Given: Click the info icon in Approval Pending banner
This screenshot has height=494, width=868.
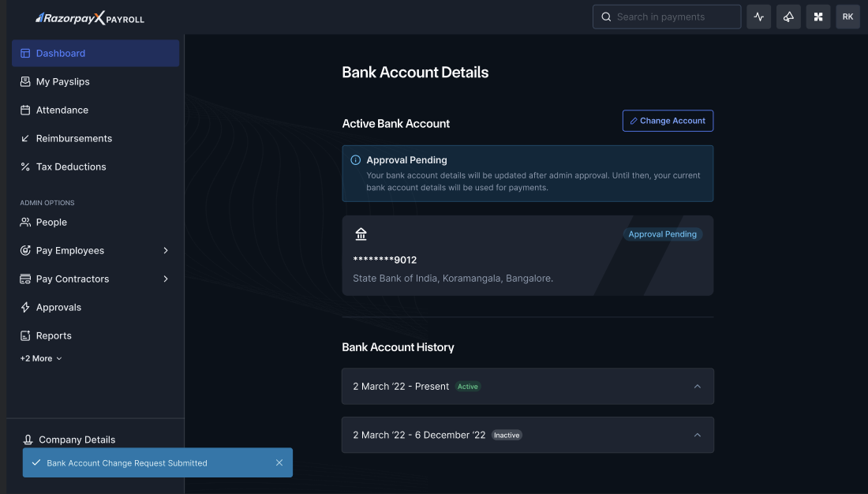Looking at the screenshot, I should point(356,160).
